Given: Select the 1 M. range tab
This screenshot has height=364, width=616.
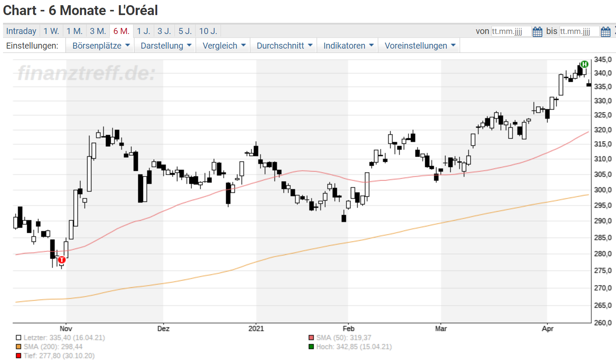Looking at the screenshot, I should [x=75, y=31].
